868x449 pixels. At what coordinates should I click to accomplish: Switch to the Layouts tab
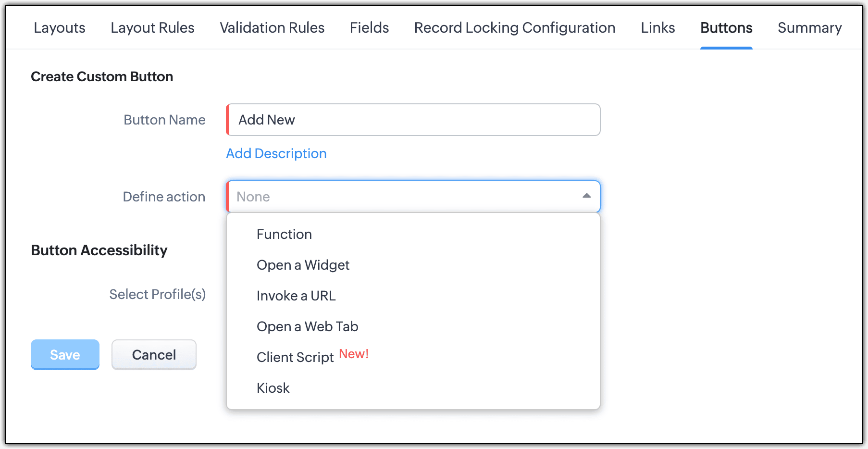point(60,28)
